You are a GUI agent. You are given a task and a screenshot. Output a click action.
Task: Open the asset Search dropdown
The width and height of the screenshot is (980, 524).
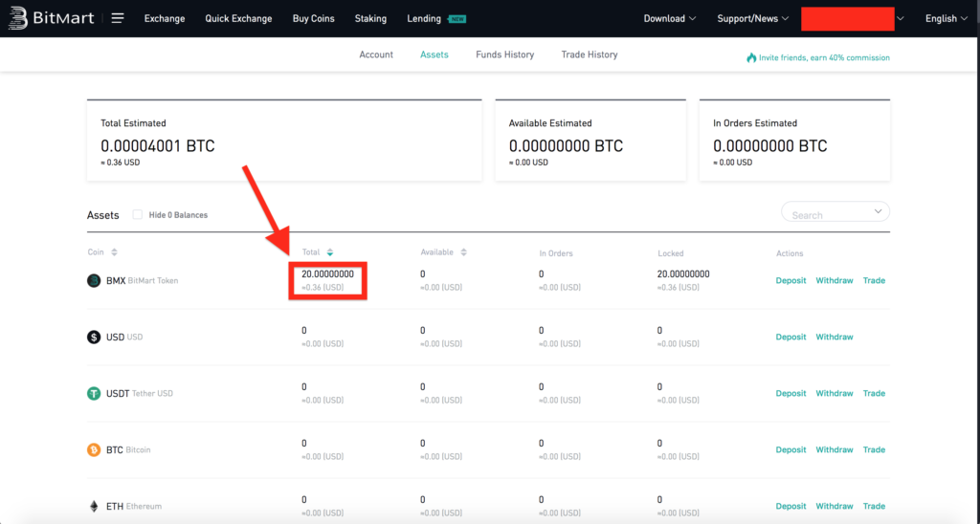point(835,212)
